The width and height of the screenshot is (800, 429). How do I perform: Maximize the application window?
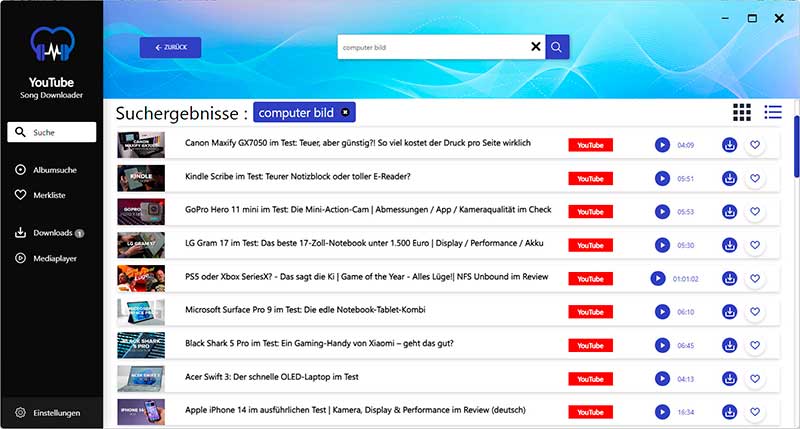pos(752,18)
